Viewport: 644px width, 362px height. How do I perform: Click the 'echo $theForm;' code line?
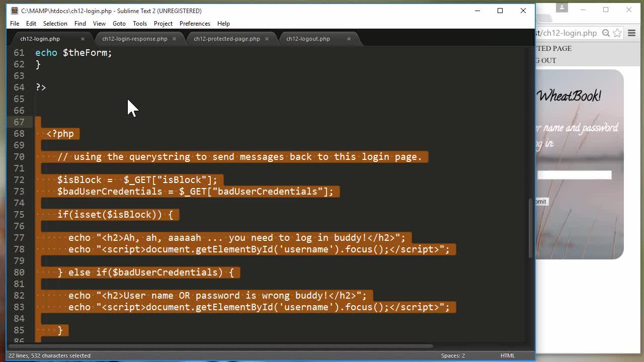pos(73,52)
